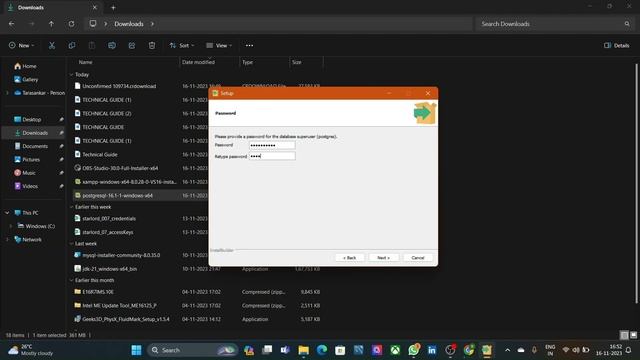Select the postgresql-16.1-1-windows-x64 file

(118, 196)
